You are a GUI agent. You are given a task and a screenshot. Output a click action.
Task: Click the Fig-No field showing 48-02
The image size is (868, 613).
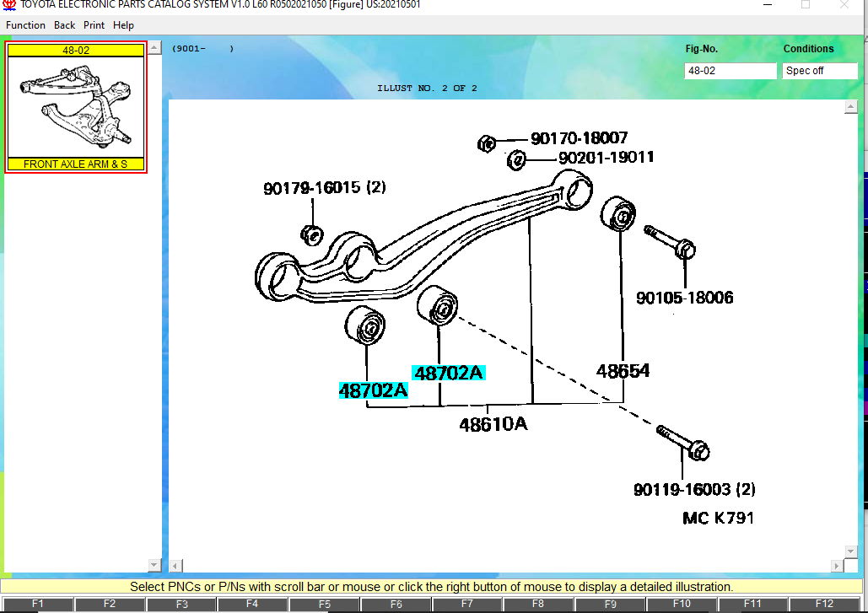tap(730, 71)
